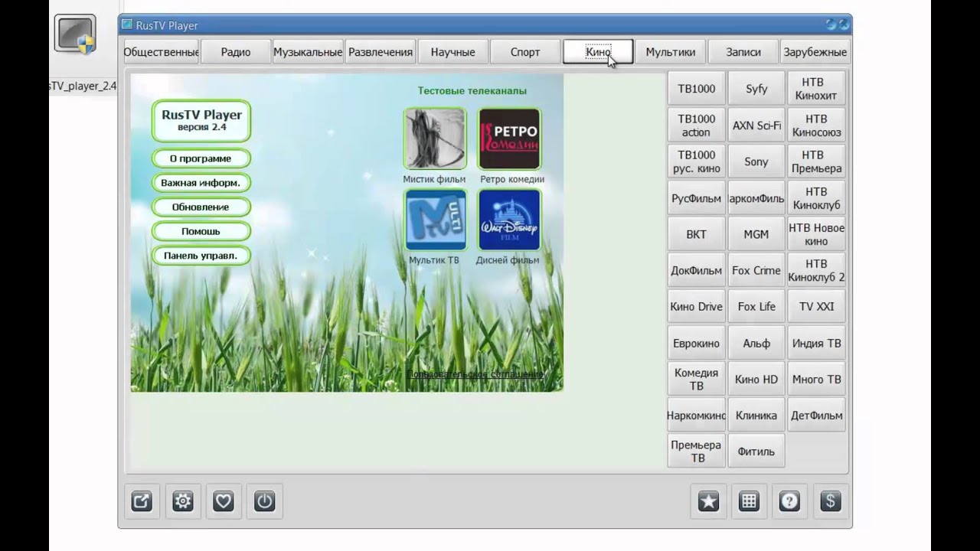Select the Комедия ТВ channel
The width and height of the screenshot is (980, 551).
[696, 379]
